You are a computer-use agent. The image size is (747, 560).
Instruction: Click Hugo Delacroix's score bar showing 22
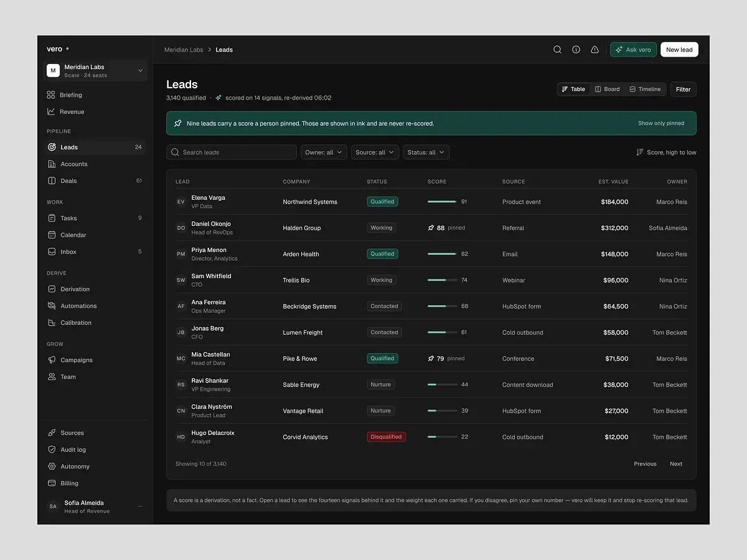click(x=442, y=437)
